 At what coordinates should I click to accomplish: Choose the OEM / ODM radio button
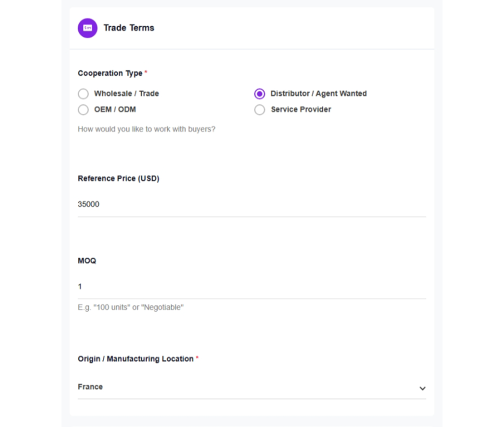pos(83,109)
